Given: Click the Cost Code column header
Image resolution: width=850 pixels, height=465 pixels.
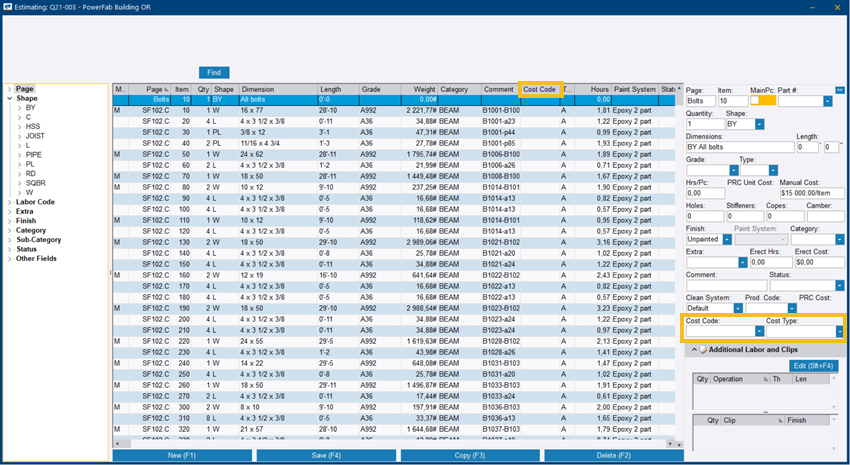Looking at the screenshot, I should click(540, 89).
